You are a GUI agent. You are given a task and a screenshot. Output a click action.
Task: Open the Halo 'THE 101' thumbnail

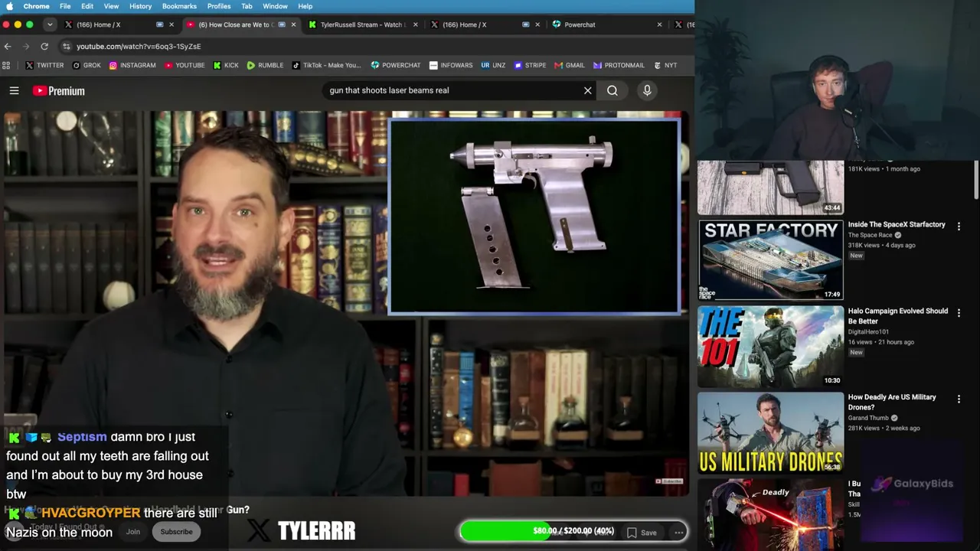770,347
